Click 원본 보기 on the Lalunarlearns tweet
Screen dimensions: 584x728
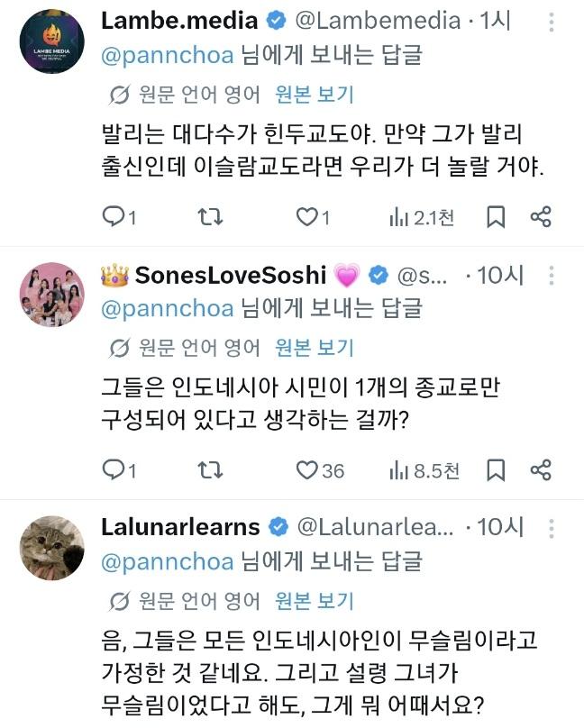coord(315,601)
